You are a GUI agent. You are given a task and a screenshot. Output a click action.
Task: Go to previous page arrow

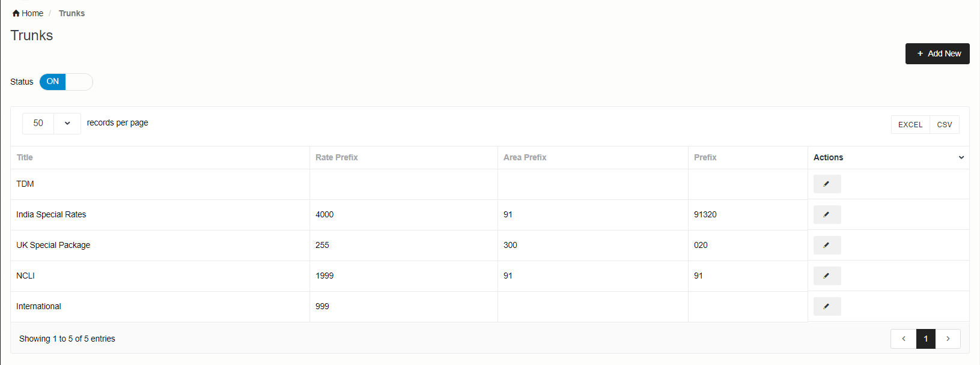pyautogui.click(x=903, y=339)
